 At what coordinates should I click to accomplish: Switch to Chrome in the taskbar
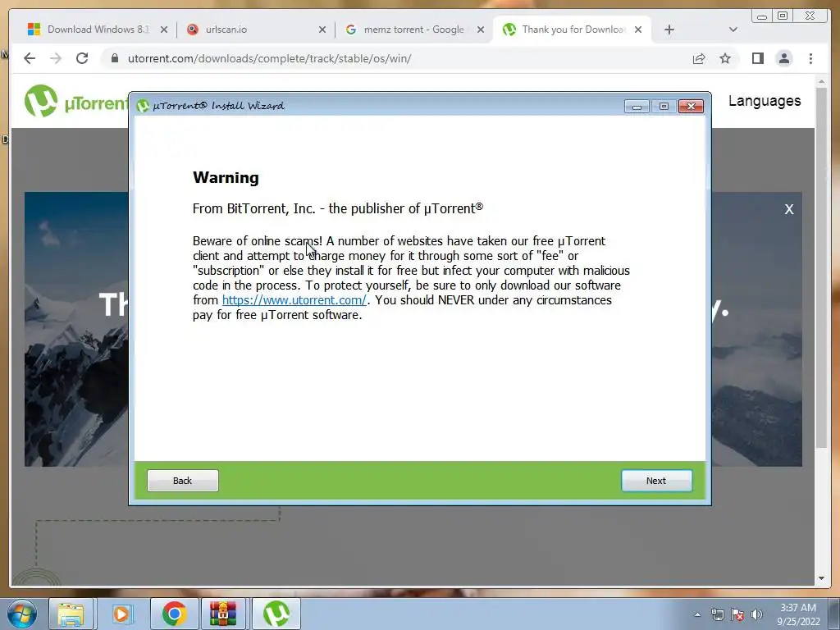(174, 614)
